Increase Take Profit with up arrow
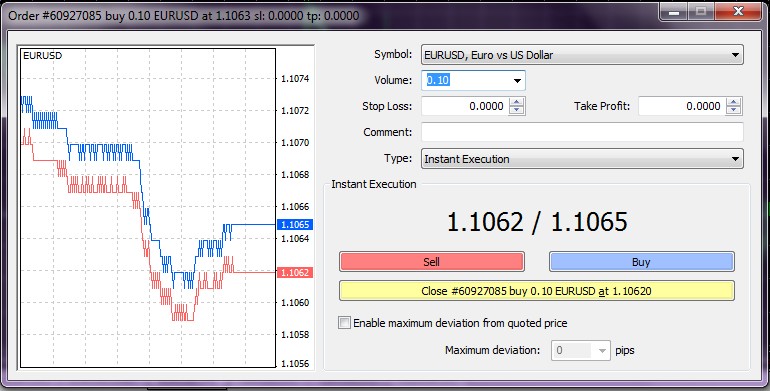770x391 pixels. pyautogui.click(x=734, y=102)
